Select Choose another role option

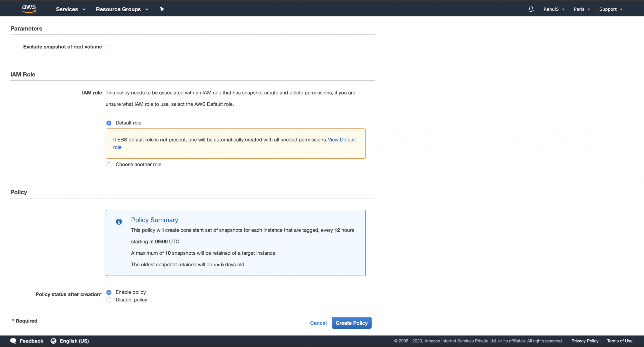click(x=109, y=165)
